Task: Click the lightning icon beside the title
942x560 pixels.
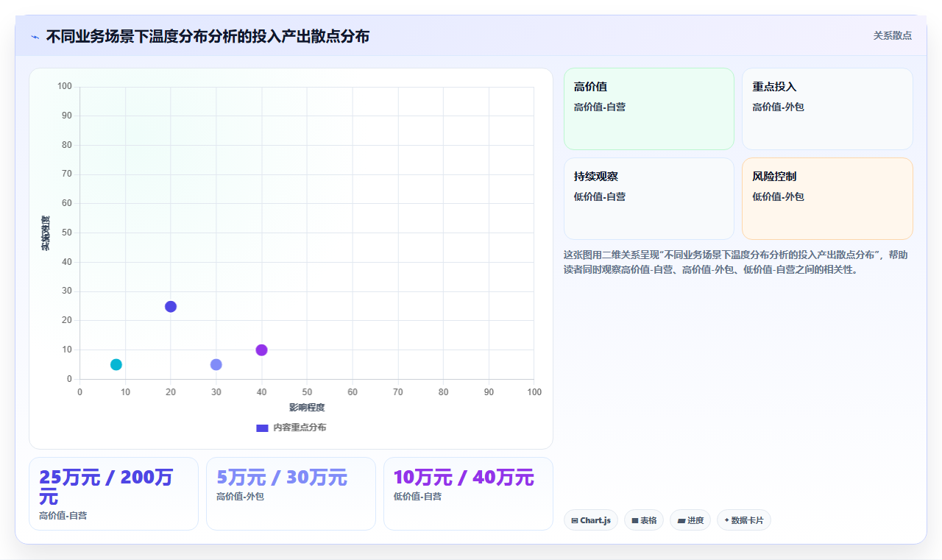Action: click(x=35, y=36)
